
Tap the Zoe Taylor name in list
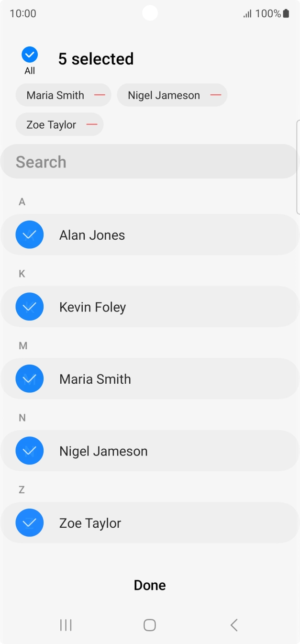coord(90,523)
